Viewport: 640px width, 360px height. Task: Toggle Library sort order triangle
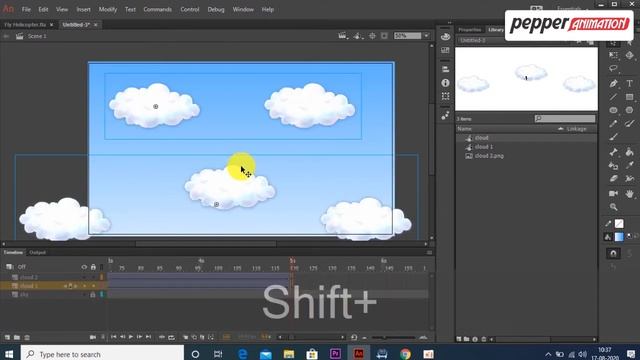coord(561,129)
